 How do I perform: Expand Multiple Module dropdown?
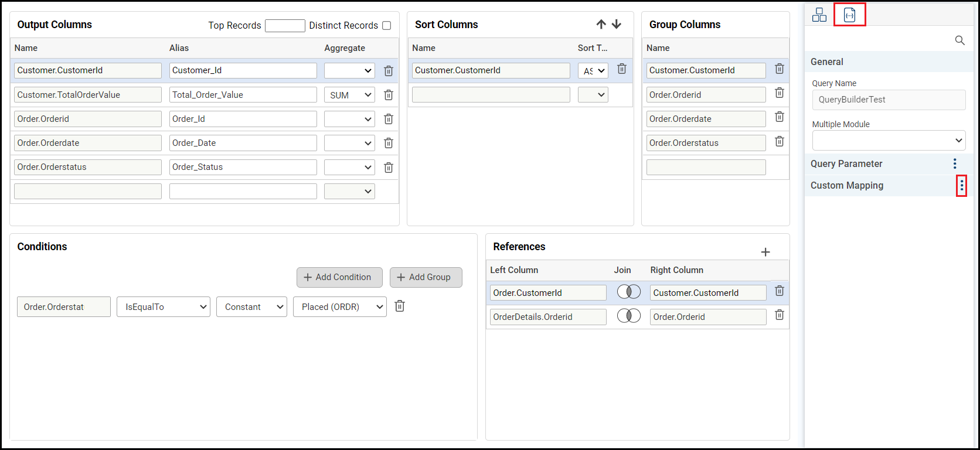click(889, 141)
